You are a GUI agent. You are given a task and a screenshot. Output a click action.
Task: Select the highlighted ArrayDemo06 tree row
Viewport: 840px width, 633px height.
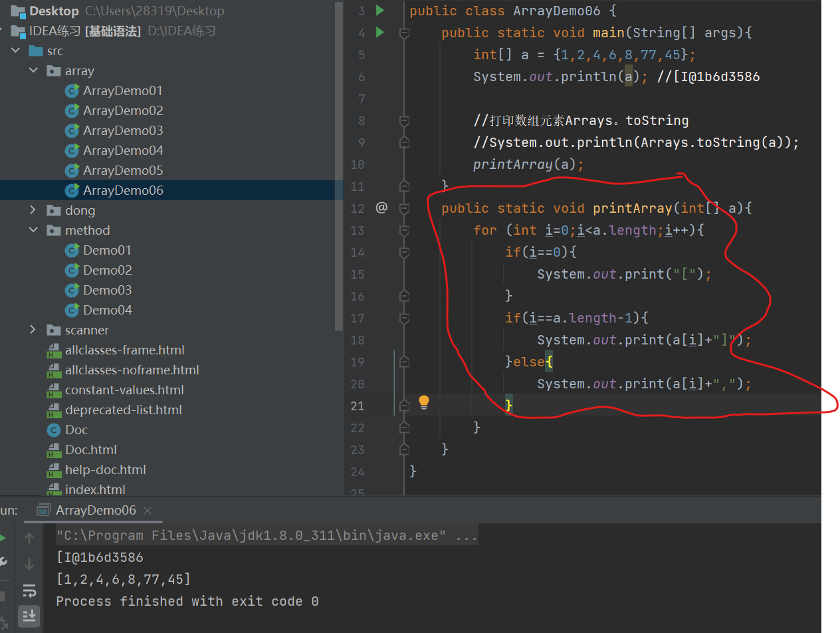pos(171,190)
